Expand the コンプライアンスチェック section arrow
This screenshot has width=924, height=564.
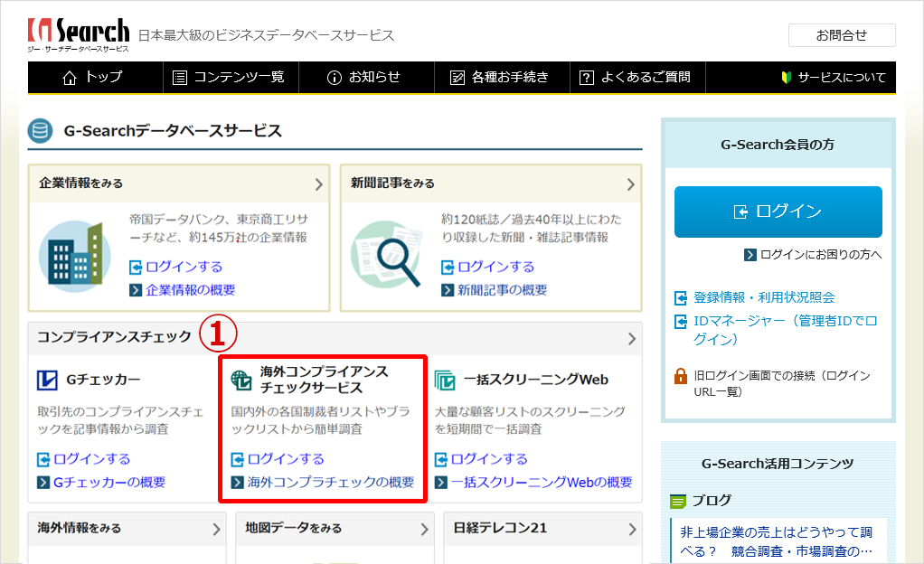pyautogui.click(x=630, y=339)
